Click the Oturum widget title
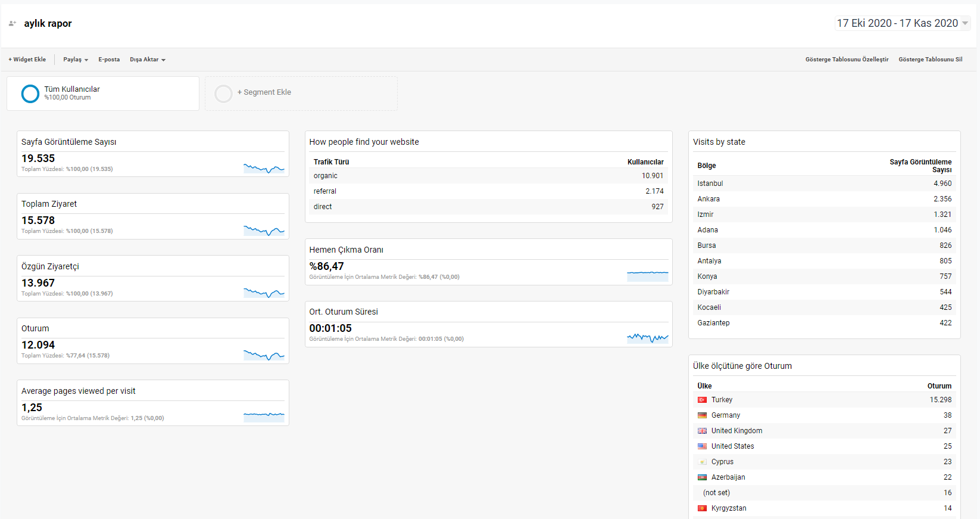 [35, 328]
